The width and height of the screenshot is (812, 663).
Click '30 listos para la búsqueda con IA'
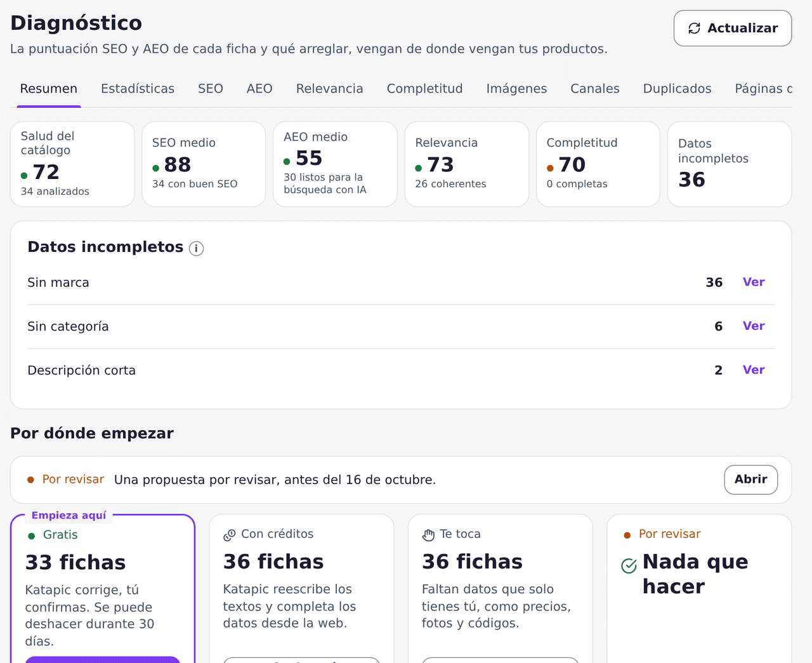[325, 183]
